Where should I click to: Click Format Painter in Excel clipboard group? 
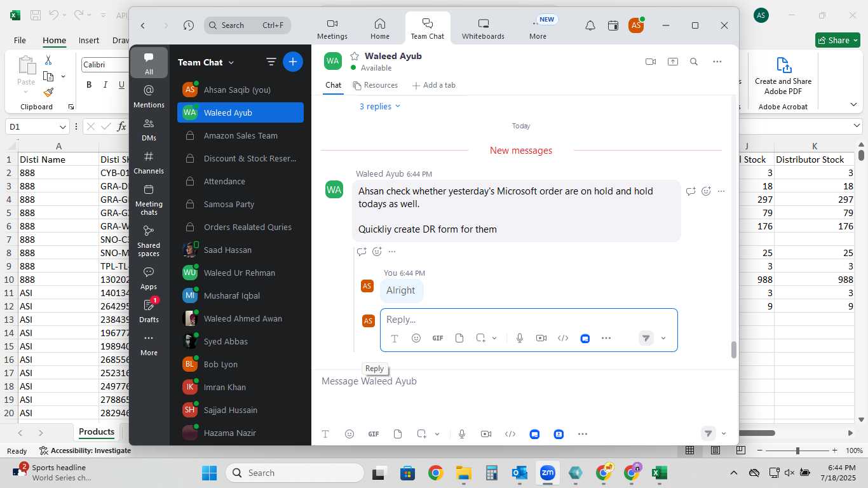pyautogui.click(x=48, y=92)
